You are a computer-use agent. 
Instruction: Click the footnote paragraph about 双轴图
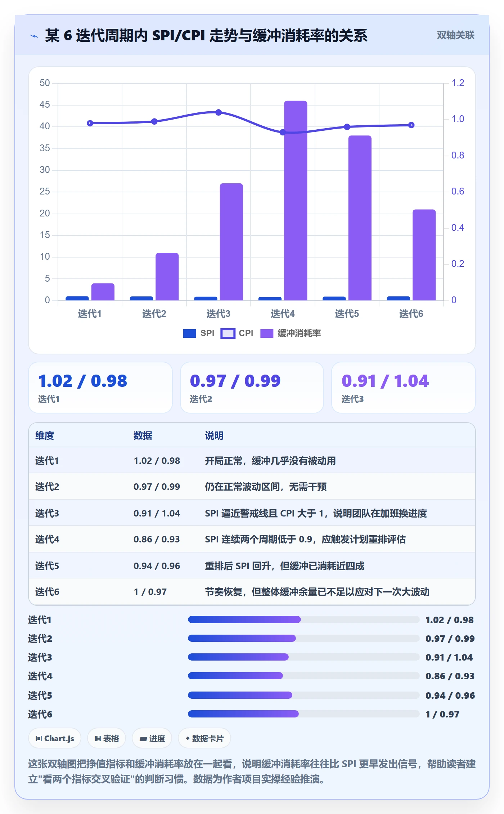coord(252,771)
